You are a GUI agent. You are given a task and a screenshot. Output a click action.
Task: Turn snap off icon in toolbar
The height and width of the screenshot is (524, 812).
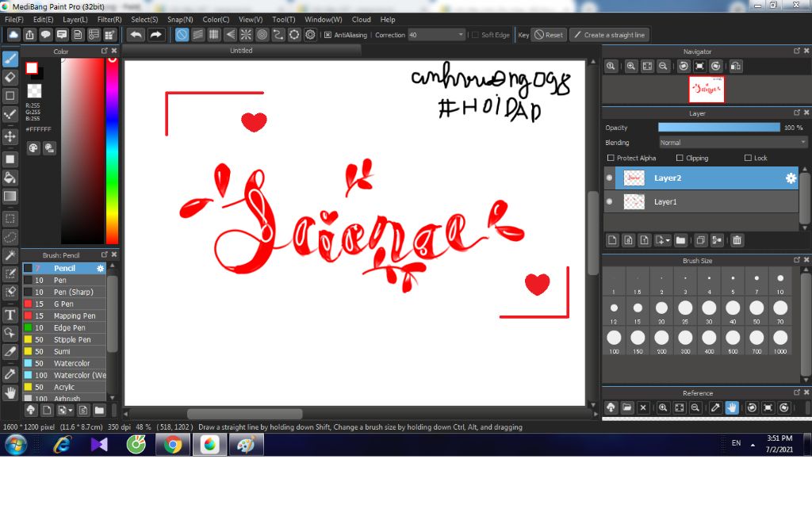(x=182, y=35)
